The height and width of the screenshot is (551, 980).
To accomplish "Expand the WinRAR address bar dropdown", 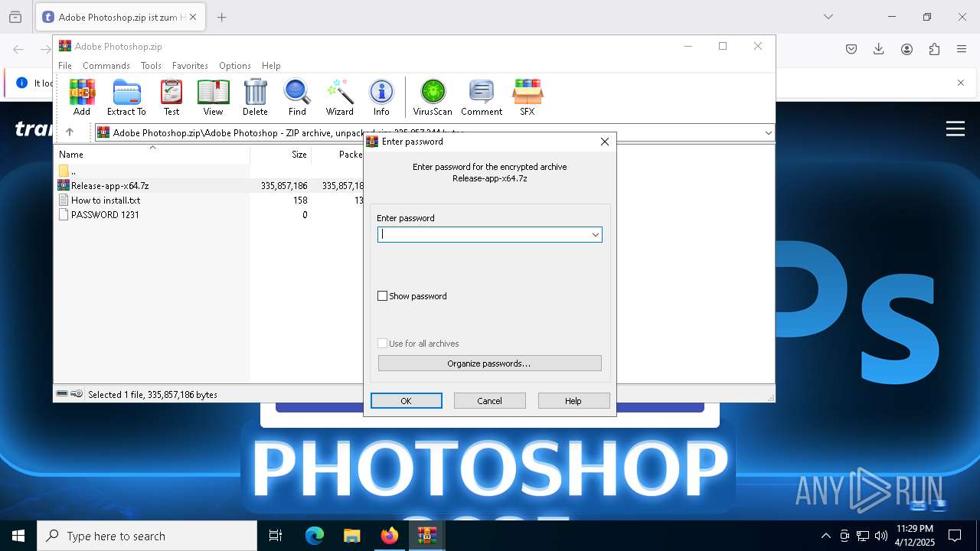I will [768, 132].
